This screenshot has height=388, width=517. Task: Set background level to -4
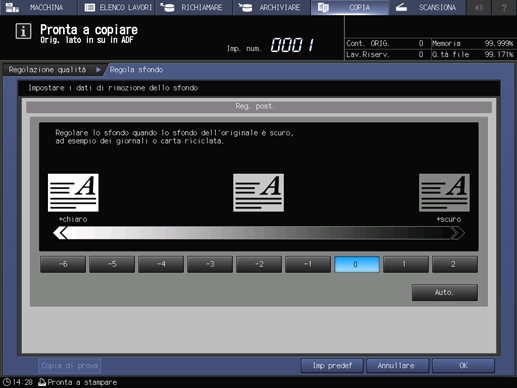161,264
